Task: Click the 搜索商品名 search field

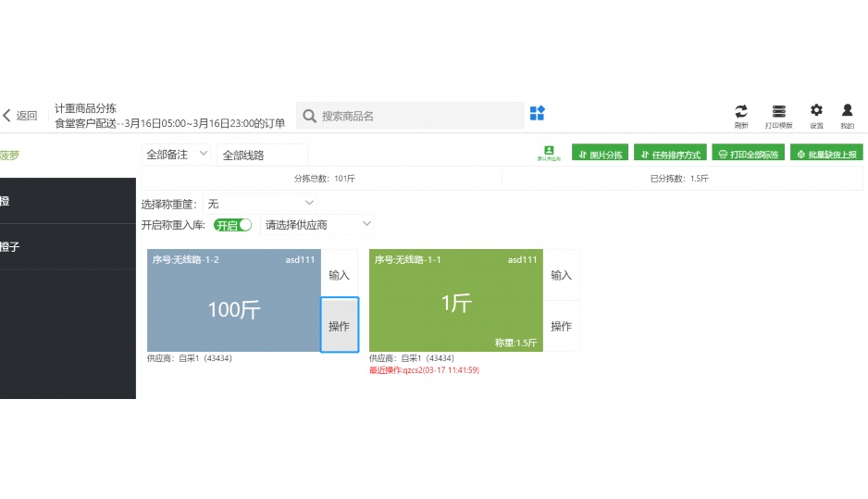Action: (416, 116)
